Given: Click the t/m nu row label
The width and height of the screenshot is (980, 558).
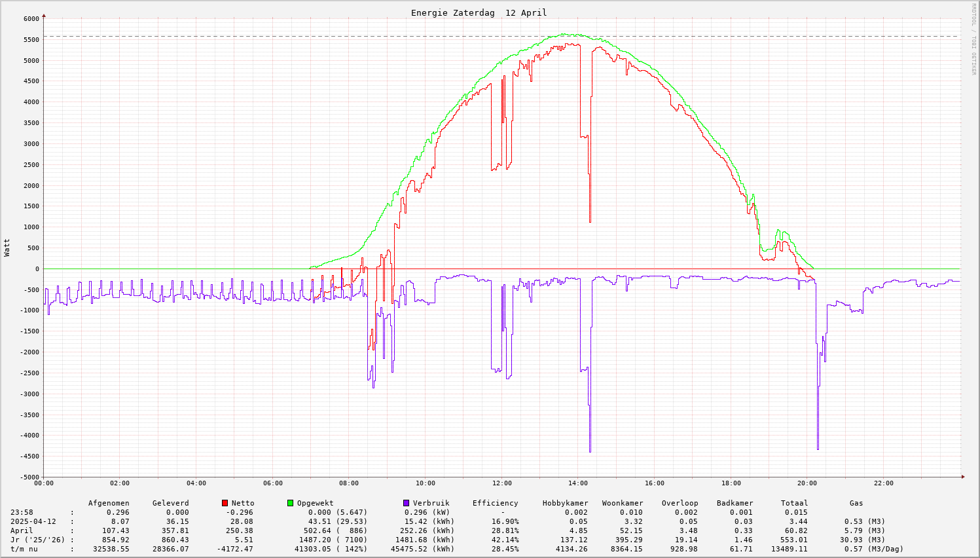Looking at the screenshot, I should 24,549.
